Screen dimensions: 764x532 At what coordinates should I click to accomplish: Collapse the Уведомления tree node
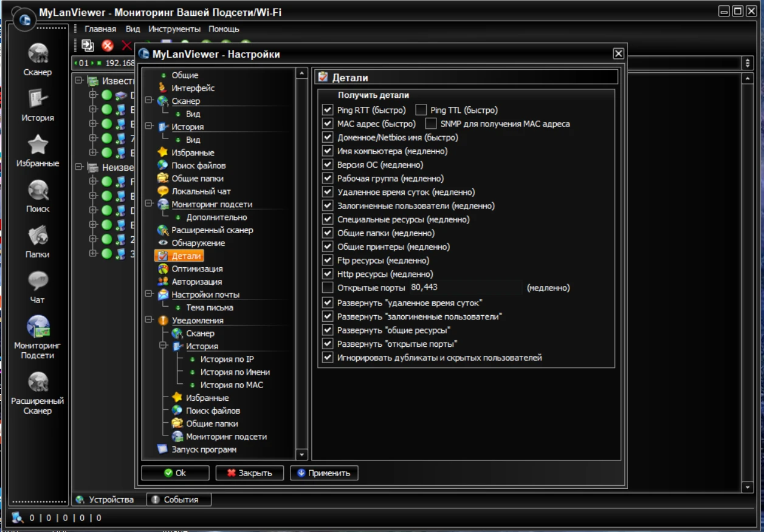click(149, 320)
